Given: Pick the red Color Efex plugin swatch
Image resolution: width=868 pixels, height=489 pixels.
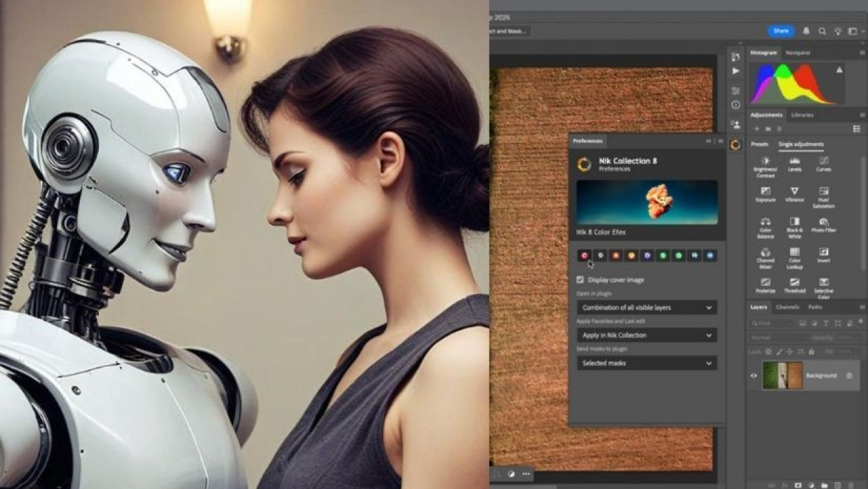Looking at the screenshot, I should [x=583, y=256].
